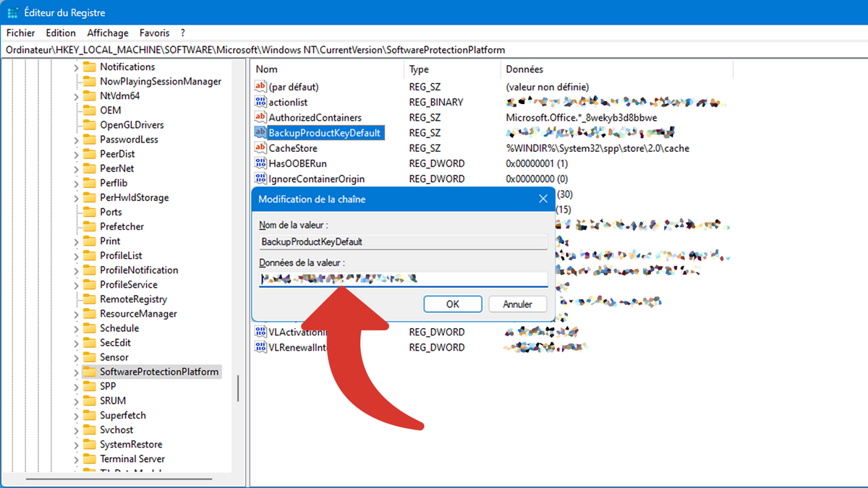868x488 pixels.
Task: Open the Edition menu
Action: click(x=61, y=33)
